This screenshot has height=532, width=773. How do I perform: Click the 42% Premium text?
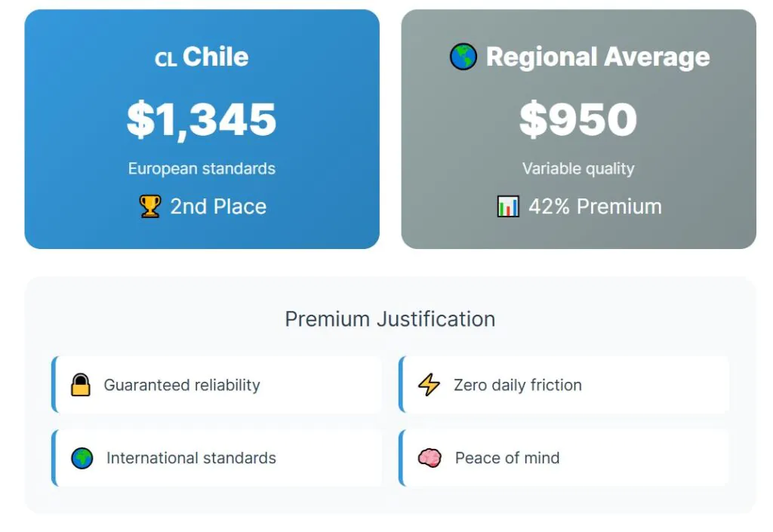coord(595,207)
